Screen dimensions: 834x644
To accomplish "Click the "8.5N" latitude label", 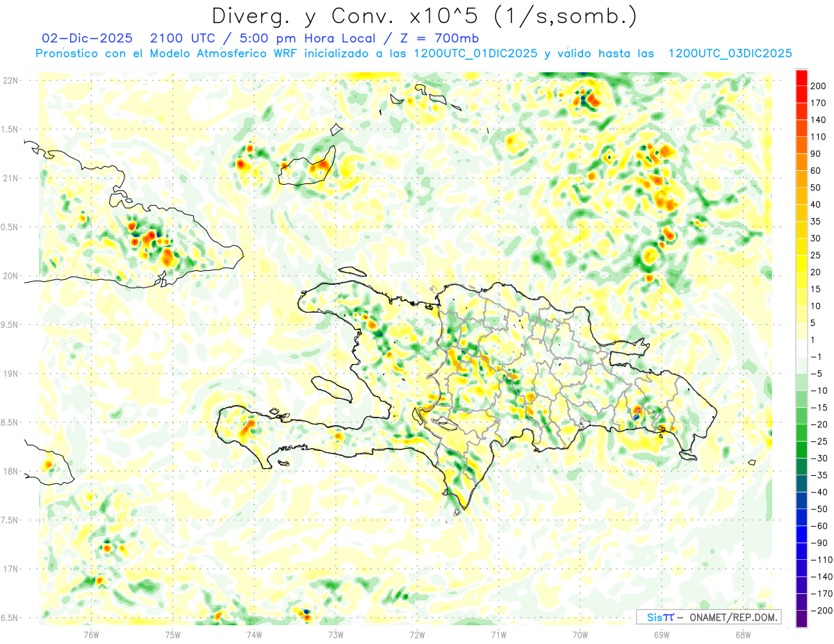I will [10, 423].
